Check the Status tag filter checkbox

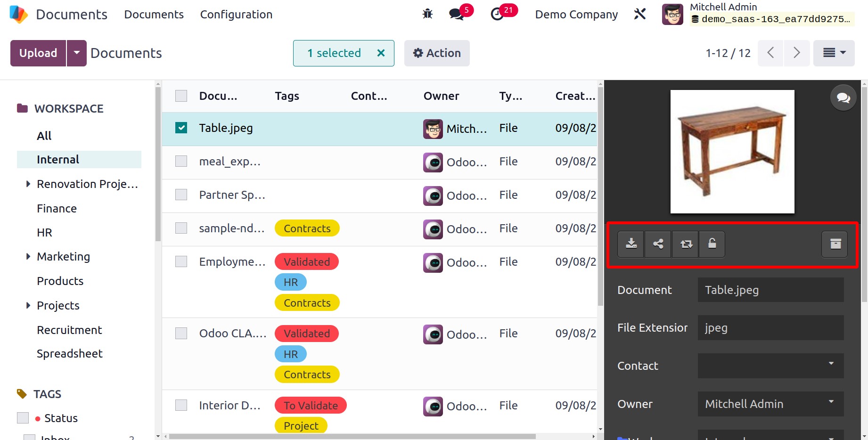23,418
